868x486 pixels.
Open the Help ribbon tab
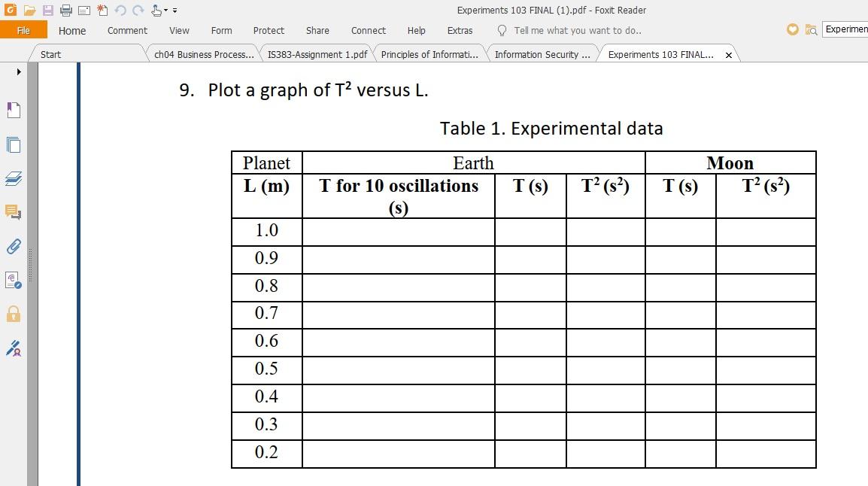pyautogui.click(x=416, y=30)
